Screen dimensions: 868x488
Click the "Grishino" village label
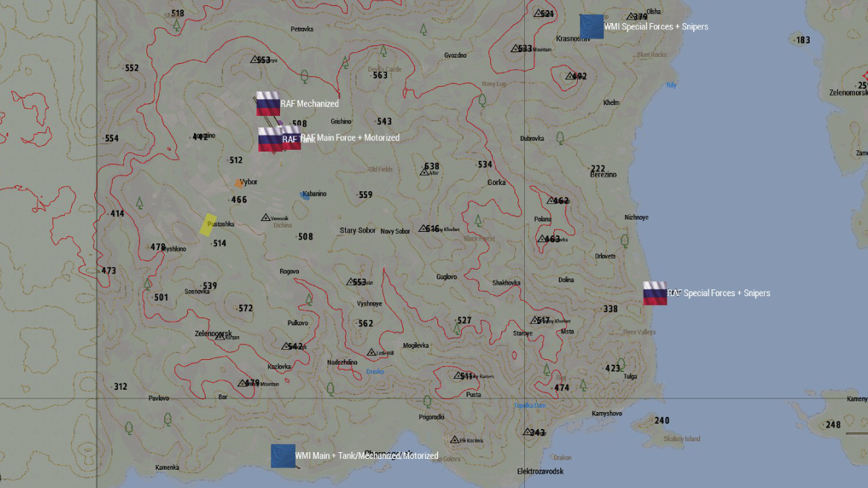point(341,121)
